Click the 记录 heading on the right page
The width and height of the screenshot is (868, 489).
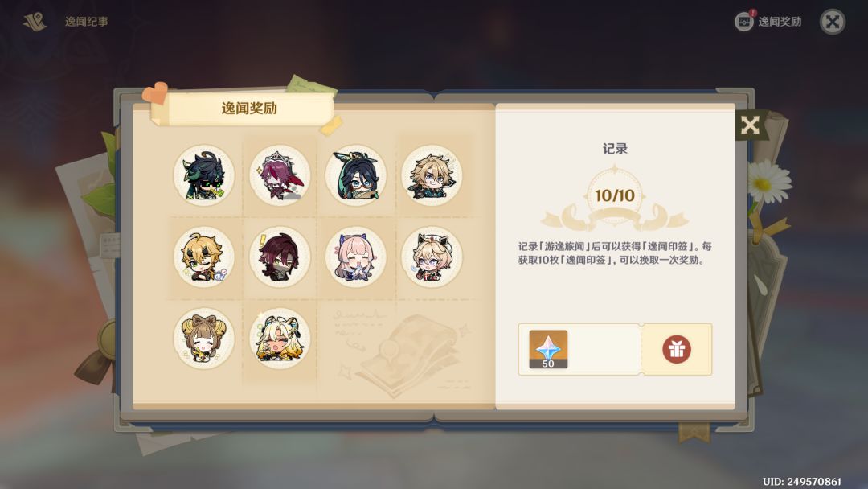coord(615,149)
